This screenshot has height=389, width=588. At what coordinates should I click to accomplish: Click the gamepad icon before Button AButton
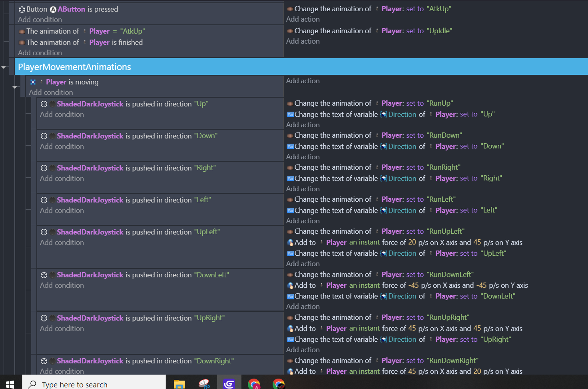point(22,9)
